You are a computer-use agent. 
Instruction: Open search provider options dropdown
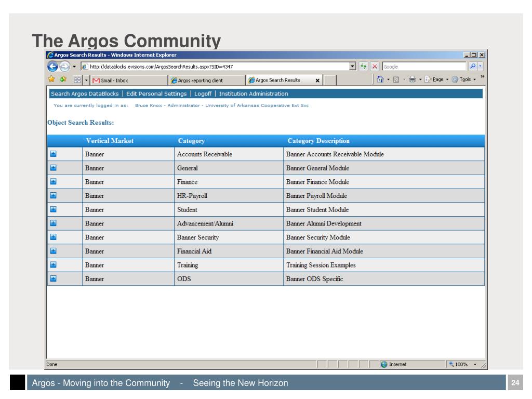[480, 66]
